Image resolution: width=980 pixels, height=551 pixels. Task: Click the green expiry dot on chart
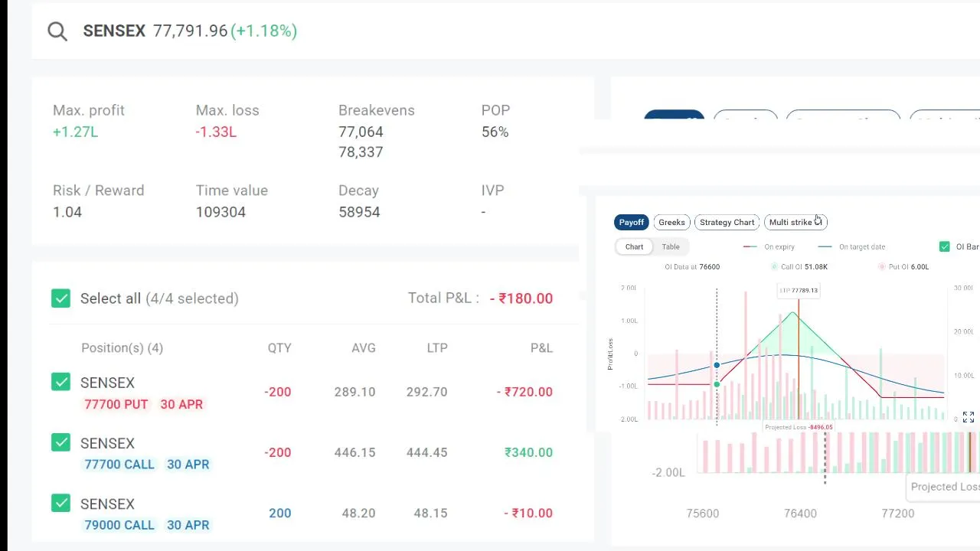(717, 384)
